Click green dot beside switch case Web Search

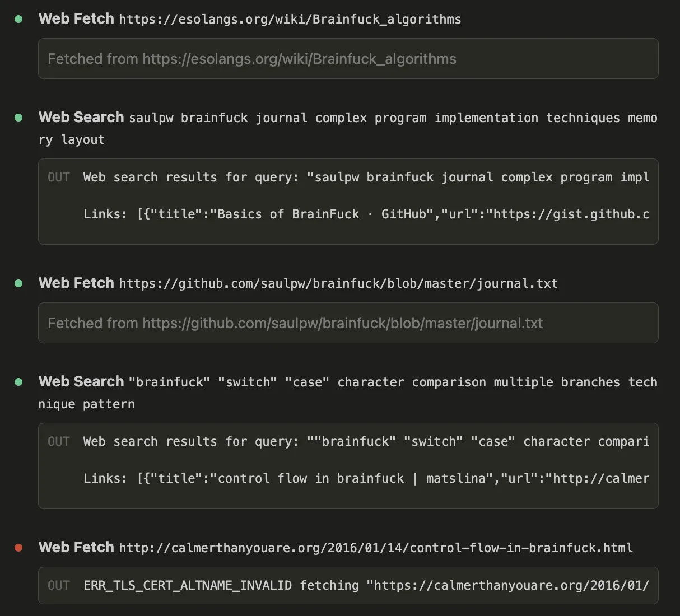[x=18, y=382]
